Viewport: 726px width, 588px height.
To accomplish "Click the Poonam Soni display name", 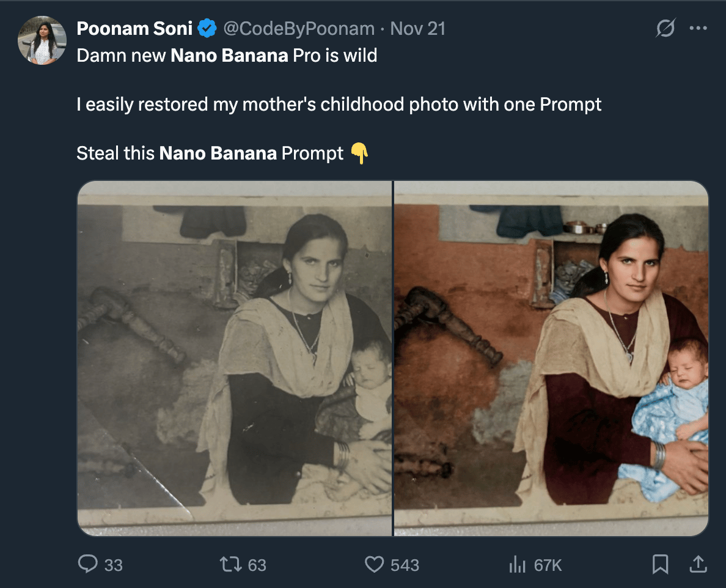I will pos(134,29).
